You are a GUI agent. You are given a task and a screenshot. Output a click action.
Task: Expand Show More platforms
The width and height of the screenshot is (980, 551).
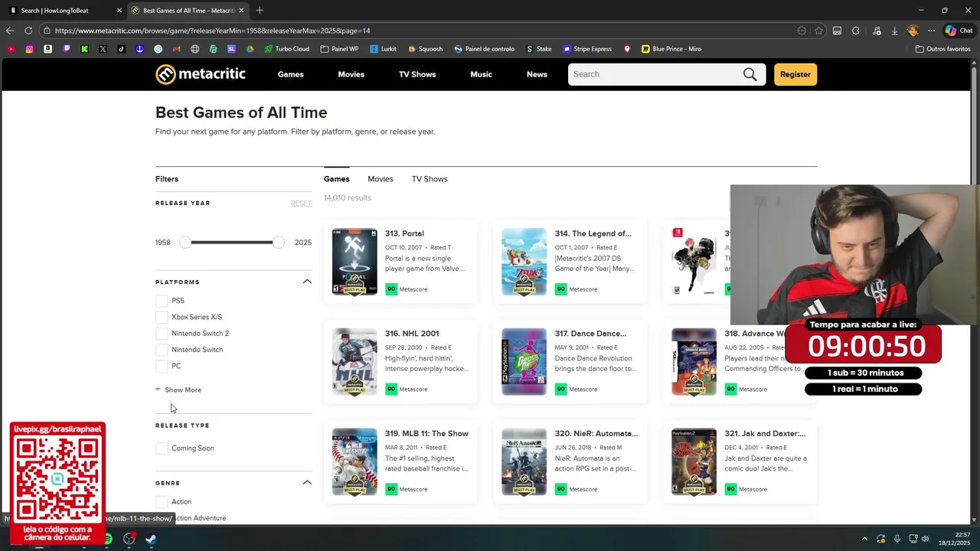[x=178, y=390]
